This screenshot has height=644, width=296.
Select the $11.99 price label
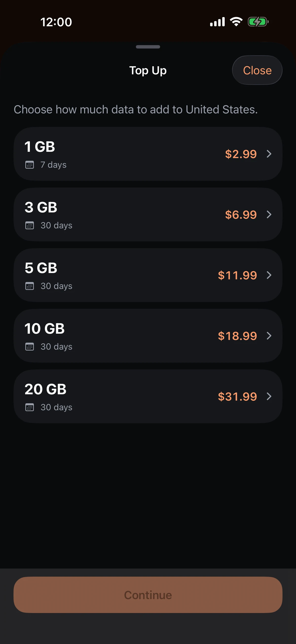pos(237,275)
